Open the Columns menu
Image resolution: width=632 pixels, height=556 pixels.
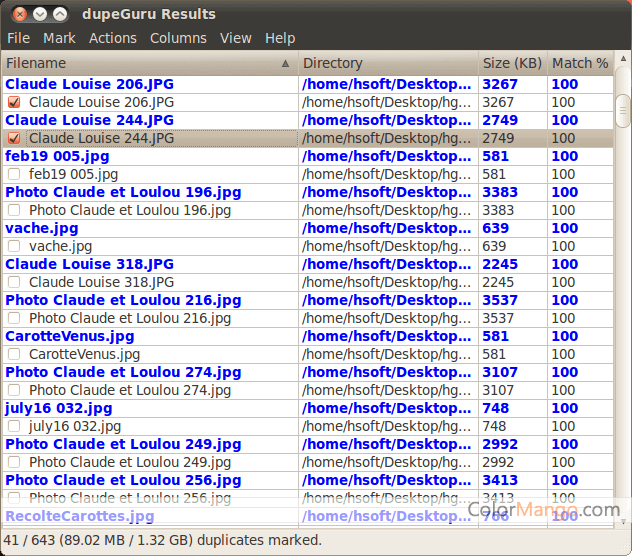click(x=178, y=38)
